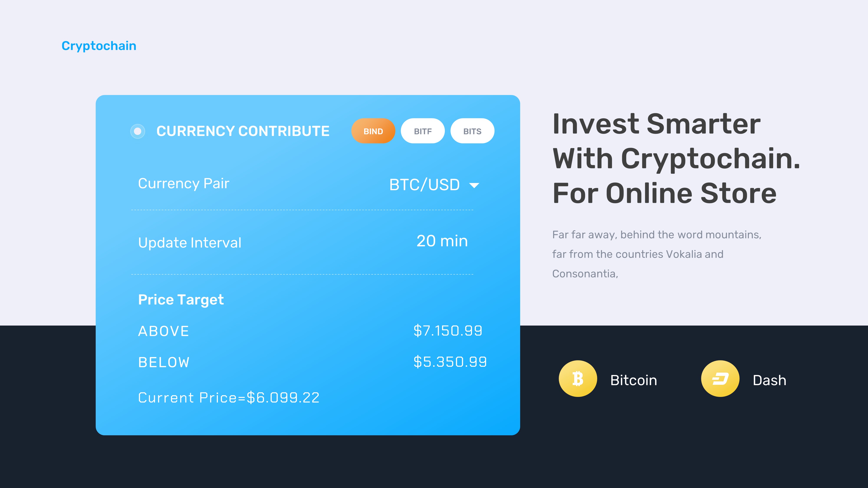Image resolution: width=868 pixels, height=488 pixels.
Task: Select the BITS pill button
Action: pyautogui.click(x=472, y=131)
